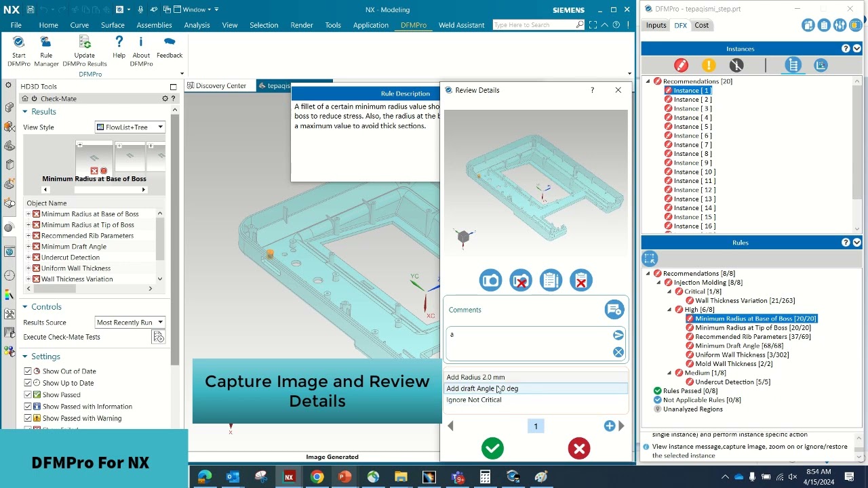Open the Results Source dropdown
This screenshot has width=868, height=488.
(130, 322)
